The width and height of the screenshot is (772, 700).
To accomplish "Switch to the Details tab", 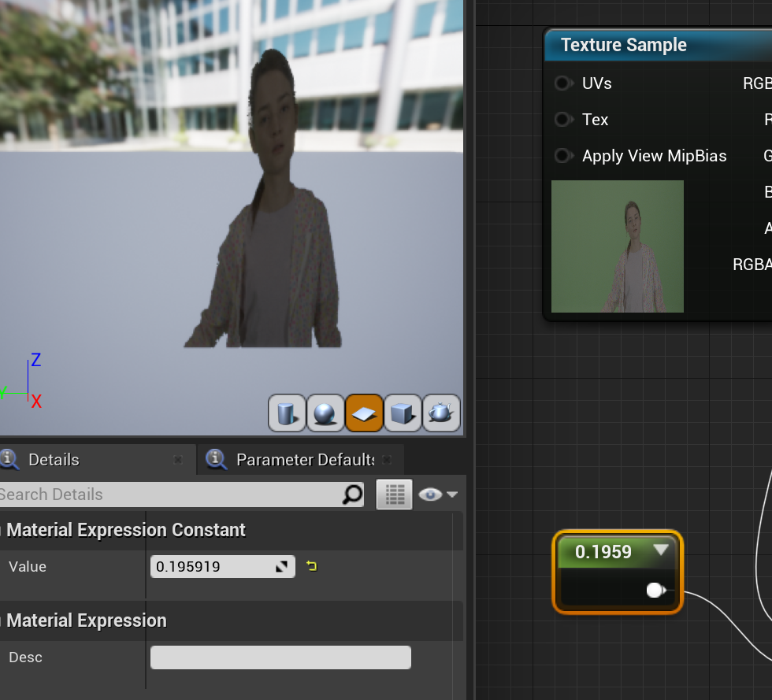I will (x=54, y=460).
